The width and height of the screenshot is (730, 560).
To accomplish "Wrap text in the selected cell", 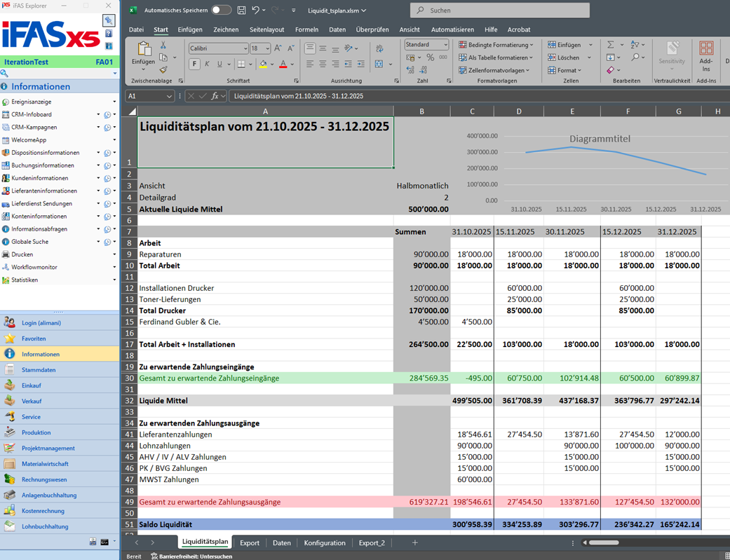I will tap(379, 48).
